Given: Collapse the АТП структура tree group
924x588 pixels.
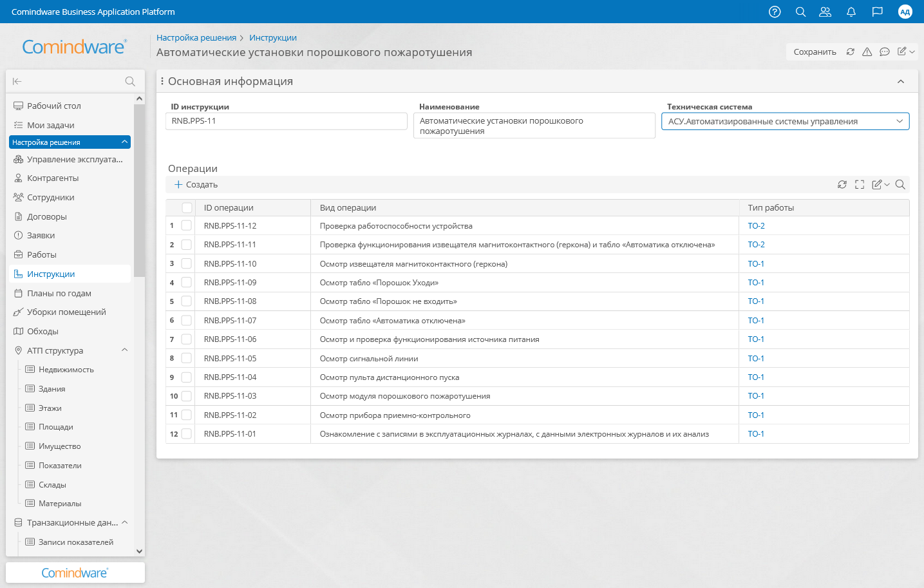Looking at the screenshot, I should [x=125, y=350].
